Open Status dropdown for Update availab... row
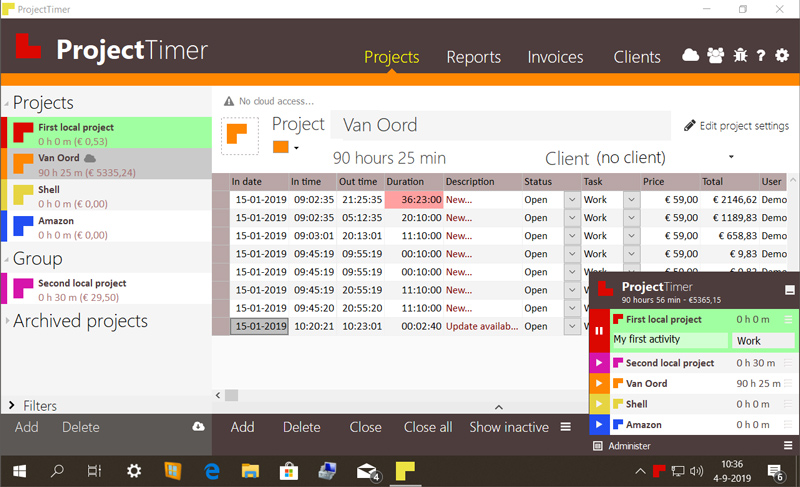The height and width of the screenshot is (487, 800). click(572, 326)
